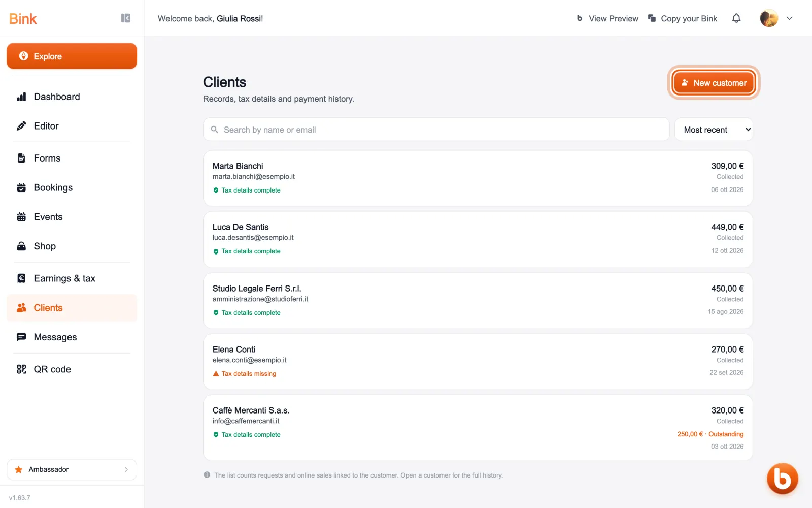
Task: Click the 250,00 € Outstanding amount
Action: point(710,434)
